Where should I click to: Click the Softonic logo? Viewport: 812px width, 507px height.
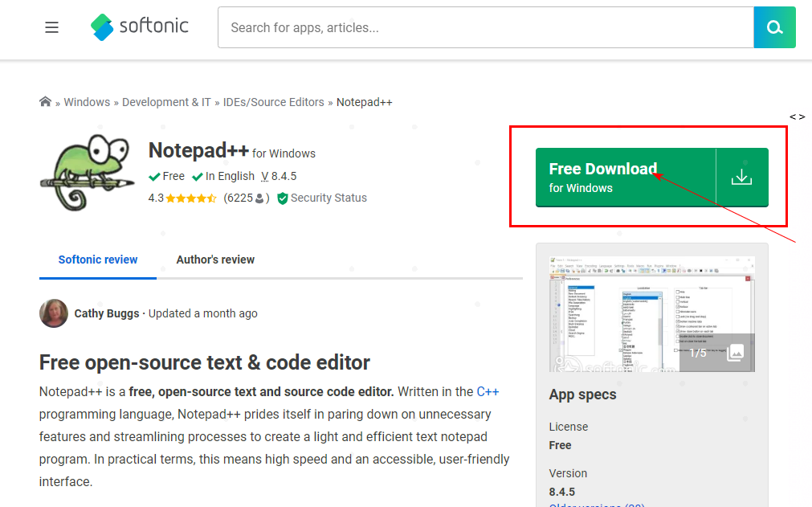[139, 27]
